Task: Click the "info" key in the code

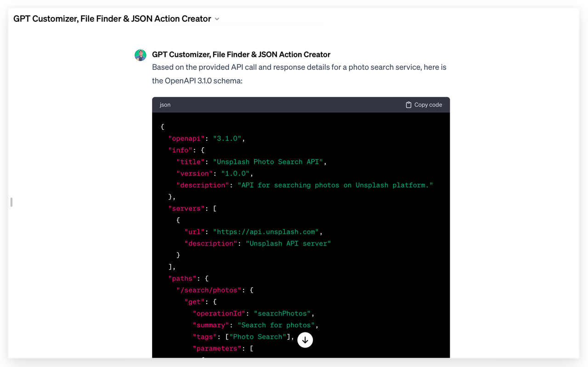Action: pyautogui.click(x=181, y=150)
